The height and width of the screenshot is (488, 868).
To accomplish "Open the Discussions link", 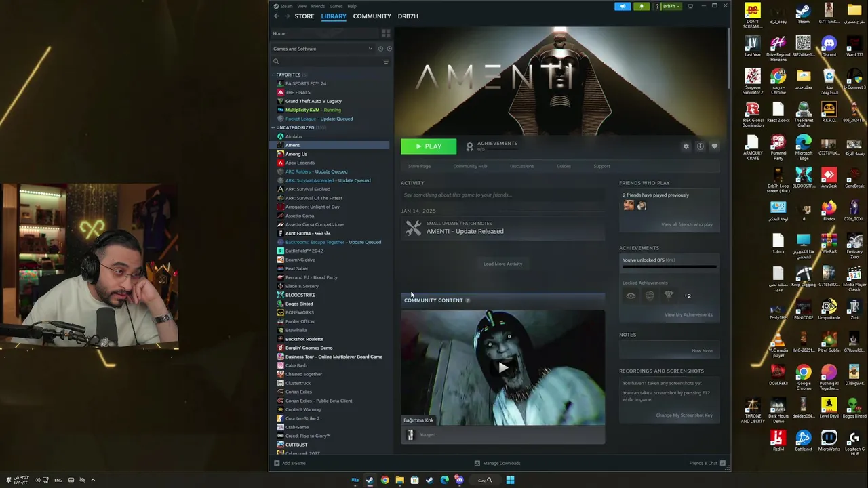I will pos(521,166).
